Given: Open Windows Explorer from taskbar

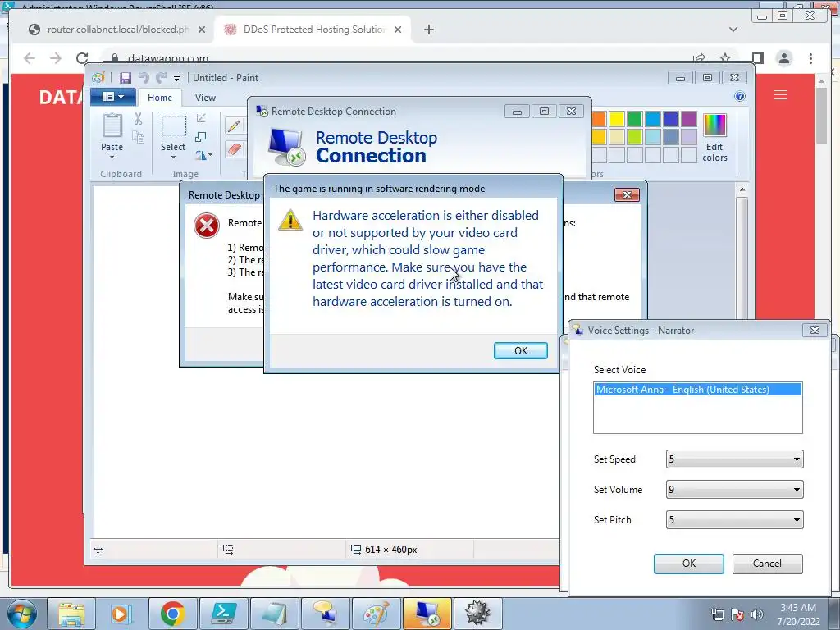Looking at the screenshot, I should (71, 614).
